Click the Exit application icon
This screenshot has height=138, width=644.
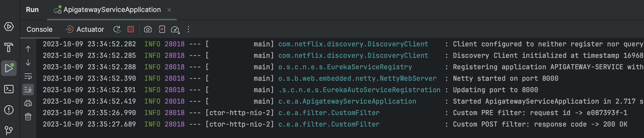coord(162,29)
